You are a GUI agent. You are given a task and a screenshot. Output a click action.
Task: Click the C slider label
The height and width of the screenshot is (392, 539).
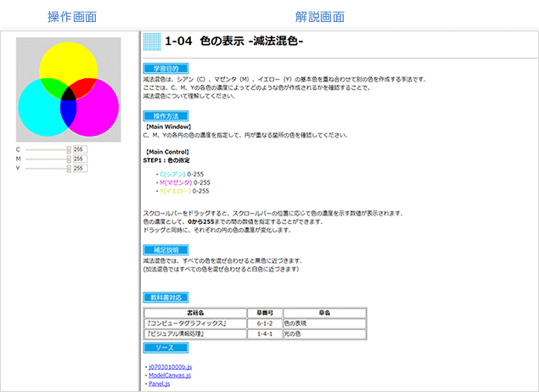click(18, 149)
